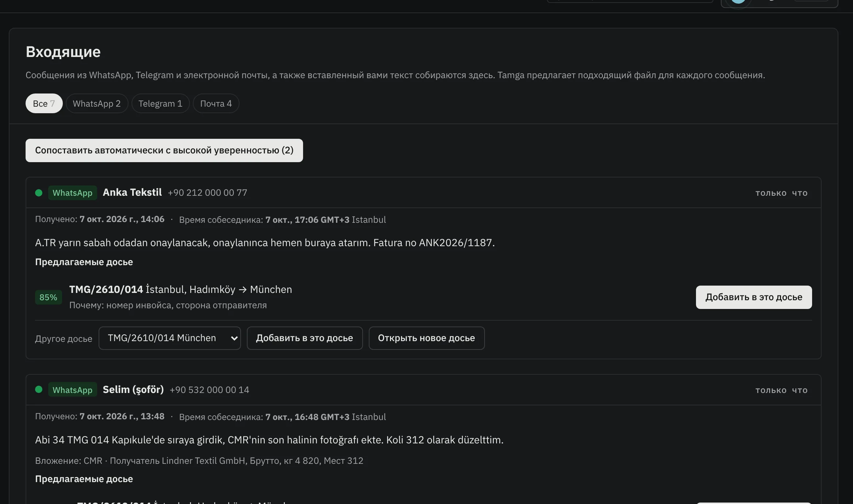Viewport: 853px width, 504px height.
Task: Click sender name Selim (şoför)
Action: [x=133, y=389]
